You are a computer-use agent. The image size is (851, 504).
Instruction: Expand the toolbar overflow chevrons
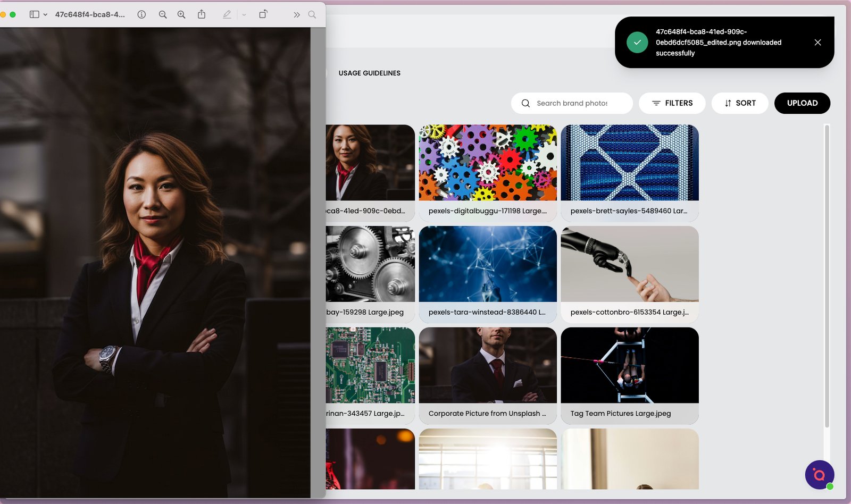pos(296,14)
